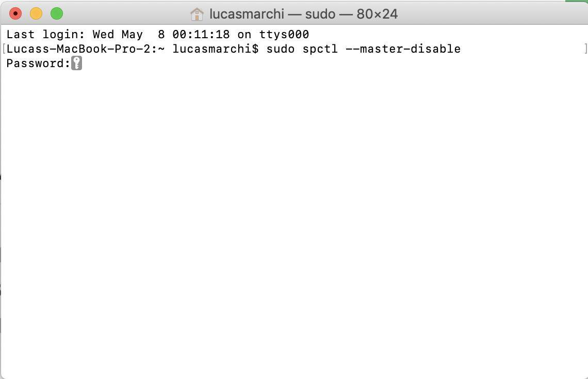
Task: Click the "spctl" command word
Action: pyautogui.click(x=320, y=49)
